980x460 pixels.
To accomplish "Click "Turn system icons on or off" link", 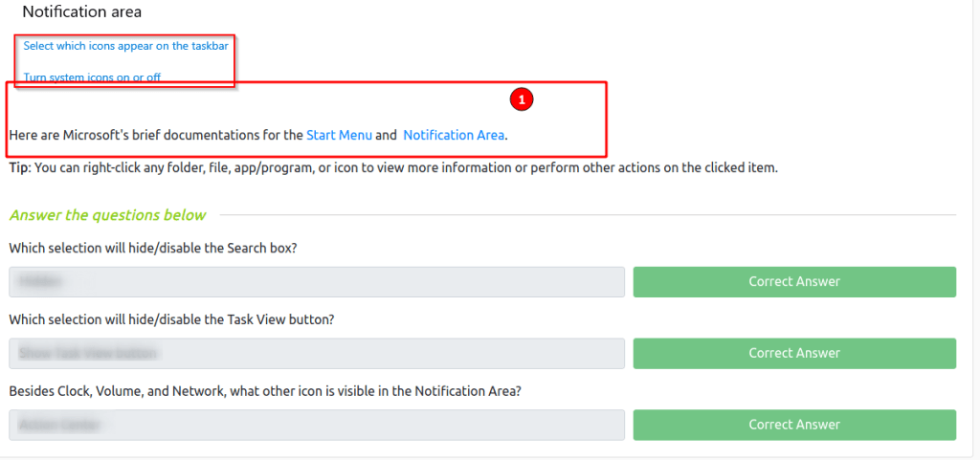I will 92,77.
